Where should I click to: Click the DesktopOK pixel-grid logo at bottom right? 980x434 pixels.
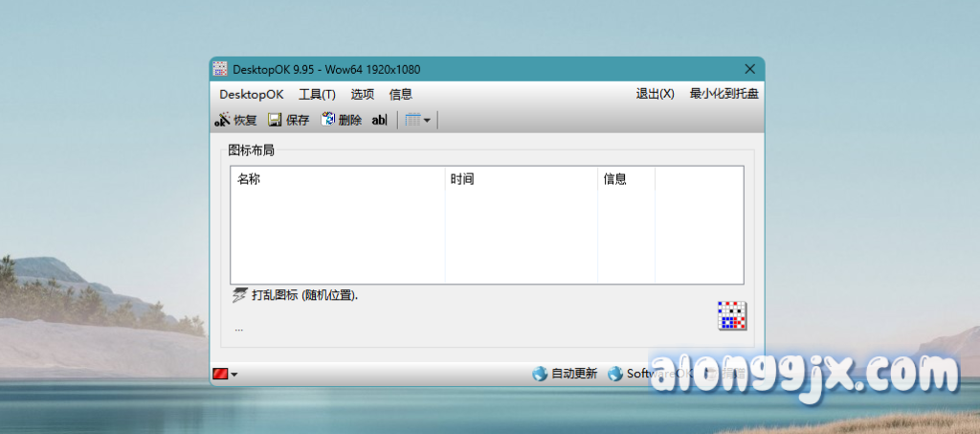[x=732, y=316]
